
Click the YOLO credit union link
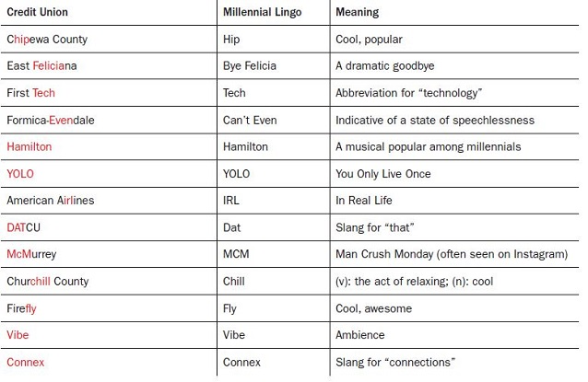click(20, 174)
